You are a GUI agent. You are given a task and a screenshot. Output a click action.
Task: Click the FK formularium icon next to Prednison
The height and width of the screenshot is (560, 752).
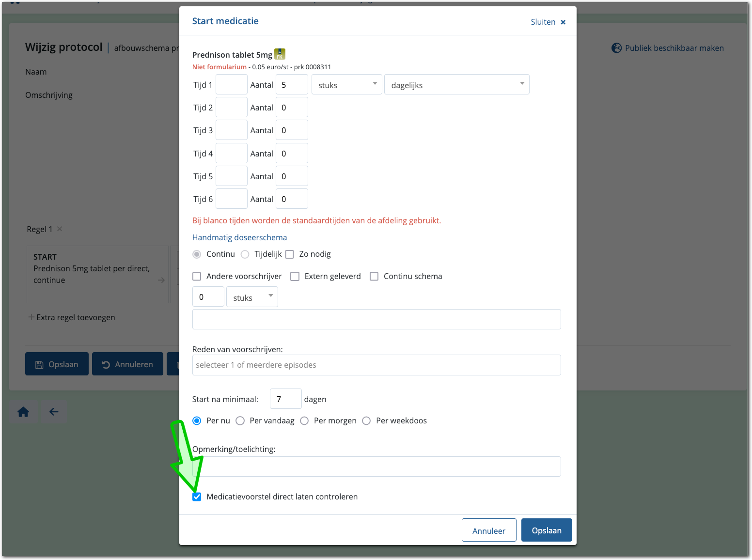click(280, 54)
